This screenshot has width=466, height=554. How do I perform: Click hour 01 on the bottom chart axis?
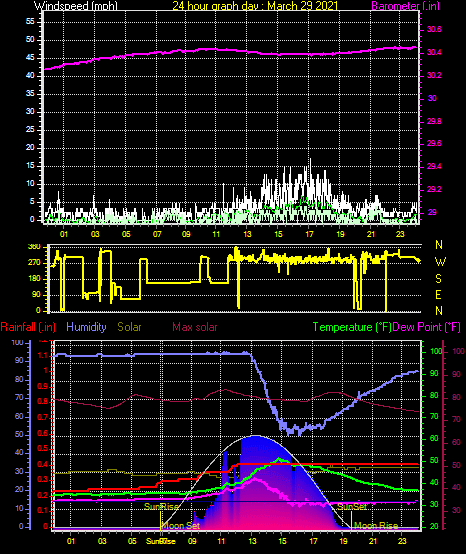point(71,541)
